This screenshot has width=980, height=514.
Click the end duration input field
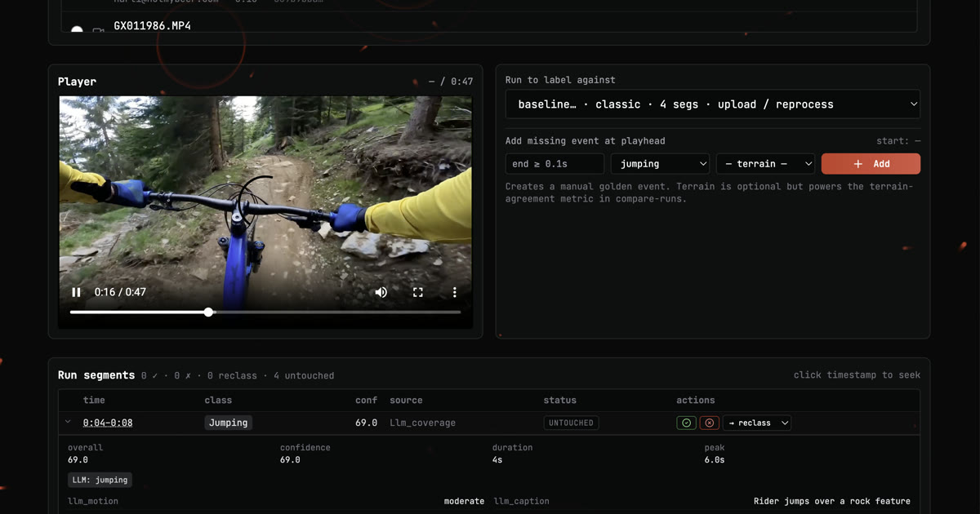click(x=555, y=164)
